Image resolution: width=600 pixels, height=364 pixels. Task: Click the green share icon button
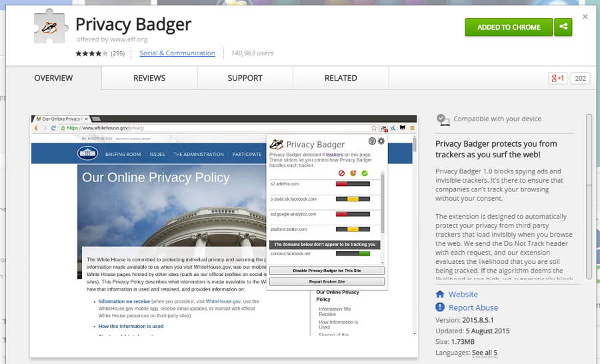563,27
